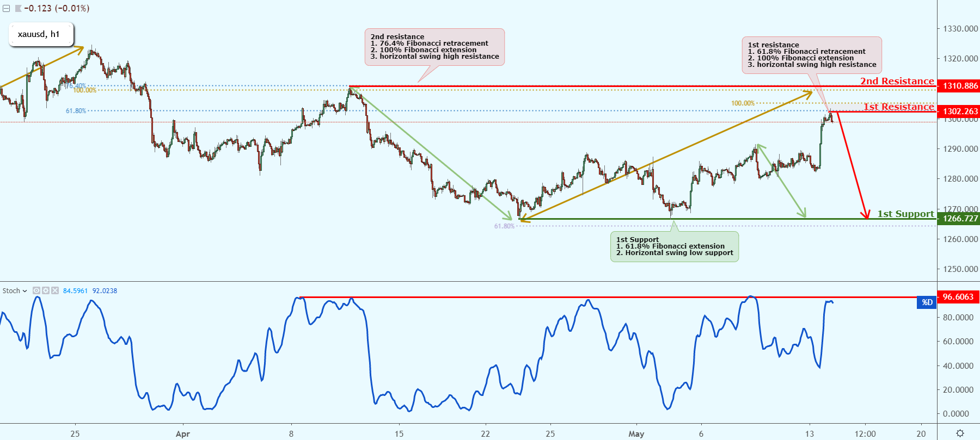Click the 92.0238 Stoch value
This screenshot has width=980, height=440.
click(105, 291)
